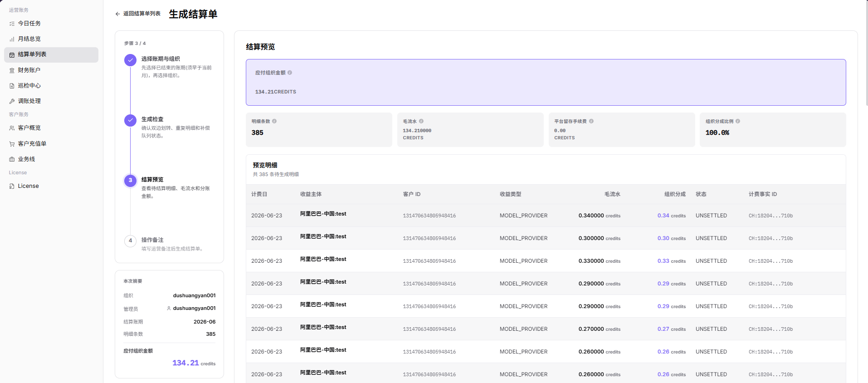The width and height of the screenshot is (868, 383).
Task: Click 共 385 条待生成明细 text
Action: coord(276,174)
